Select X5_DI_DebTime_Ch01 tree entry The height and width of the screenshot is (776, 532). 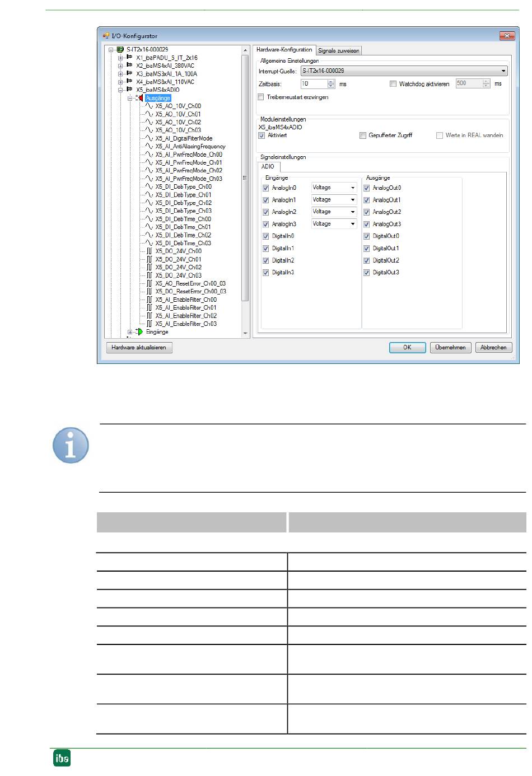(183, 227)
